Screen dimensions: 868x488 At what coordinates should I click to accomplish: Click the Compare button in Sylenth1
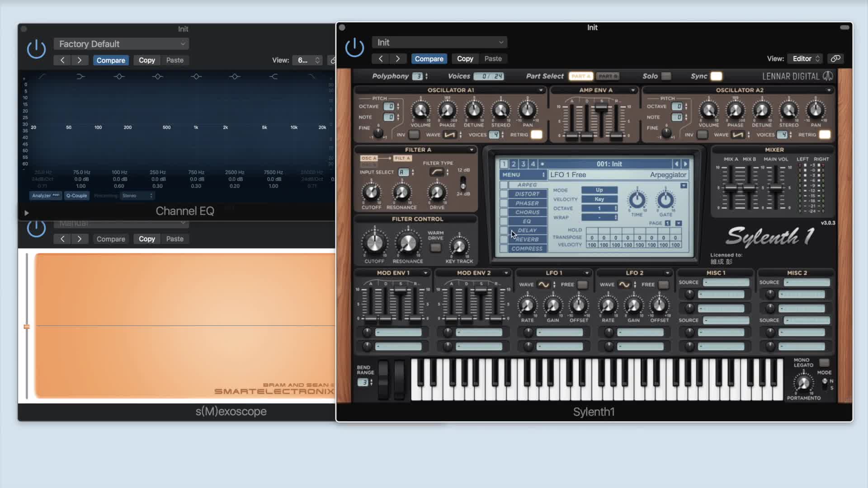pyautogui.click(x=429, y=59)
